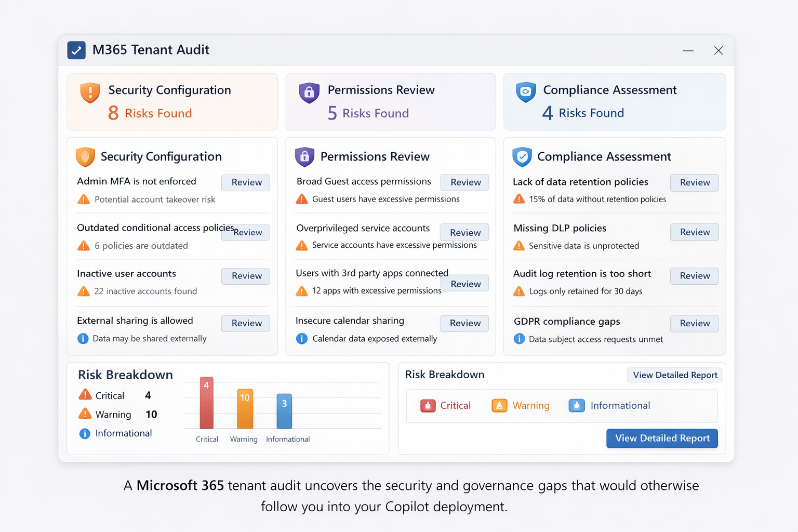Viewport: 798px width, 532px height.
Task: Review the 'Inactive user accounts' finding
Action: (x=246, y=276)
